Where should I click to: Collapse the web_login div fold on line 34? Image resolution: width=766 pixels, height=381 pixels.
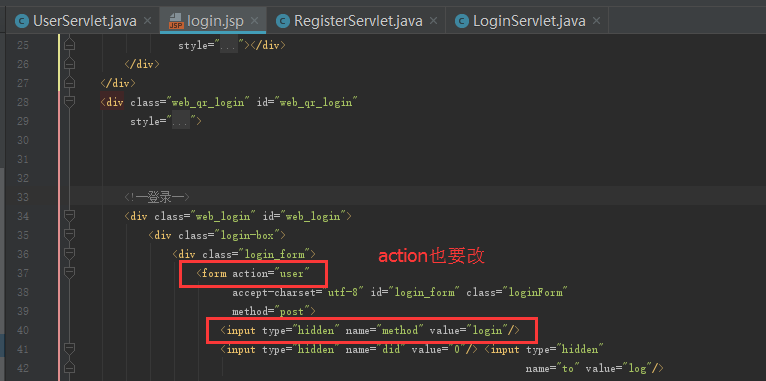(70, 216)
